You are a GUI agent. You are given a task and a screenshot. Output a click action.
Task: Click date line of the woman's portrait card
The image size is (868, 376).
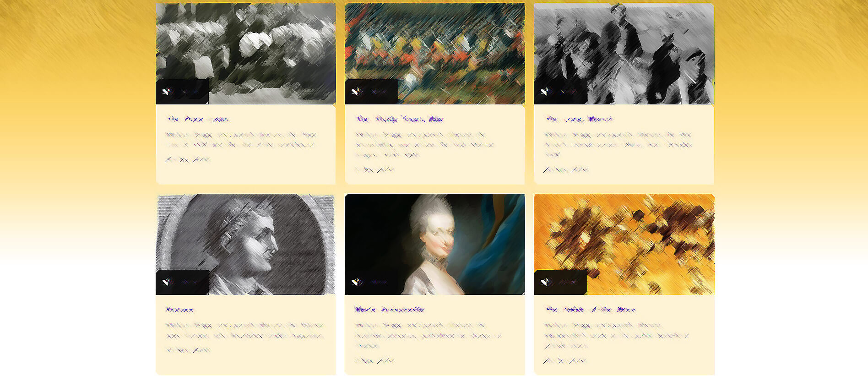click(x=374, y=360)
